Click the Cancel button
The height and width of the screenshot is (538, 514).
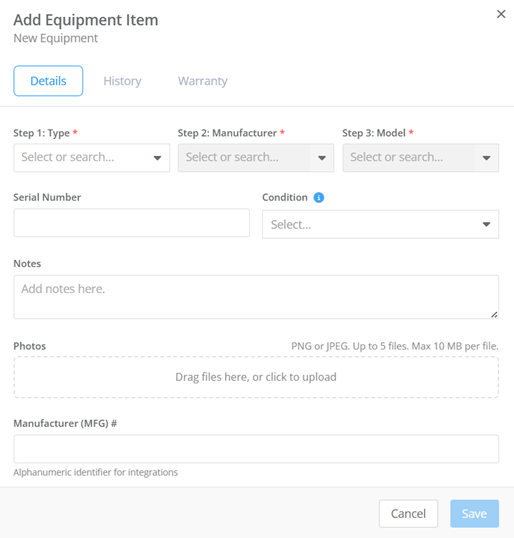408,514
